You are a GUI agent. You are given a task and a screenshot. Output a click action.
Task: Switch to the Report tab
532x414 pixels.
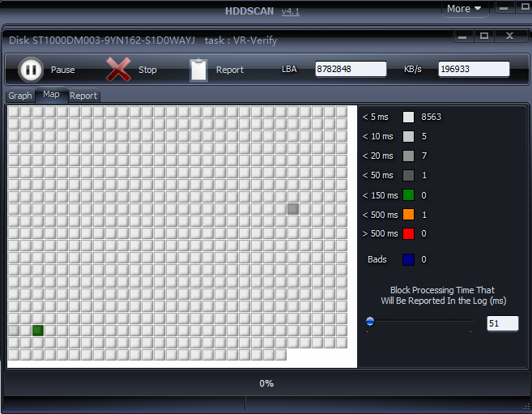point(83,96)
